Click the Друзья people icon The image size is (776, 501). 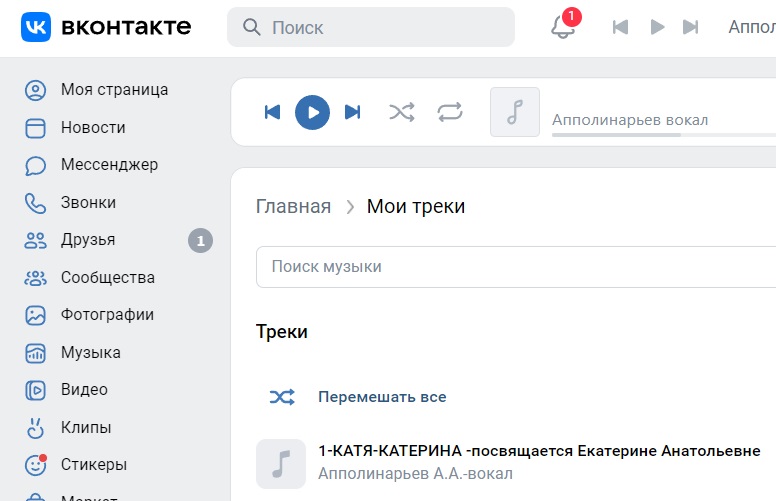coord(36,241)
